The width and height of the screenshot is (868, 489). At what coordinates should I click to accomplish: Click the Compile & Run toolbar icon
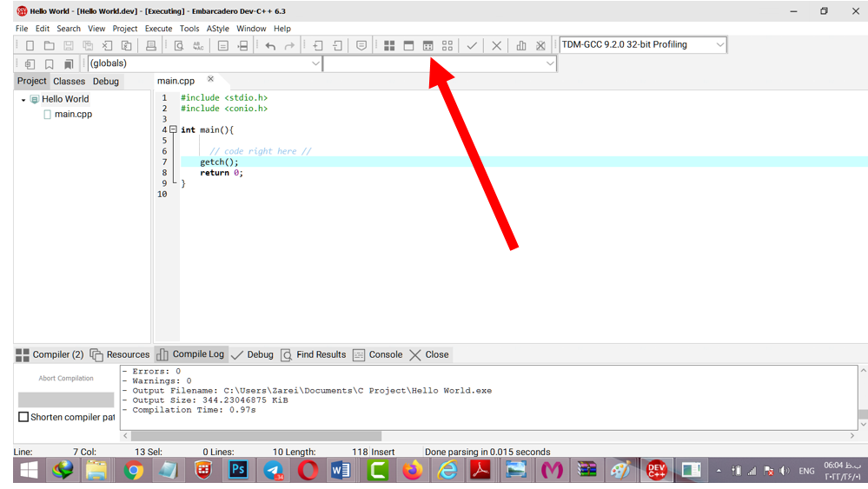point(427,45)
